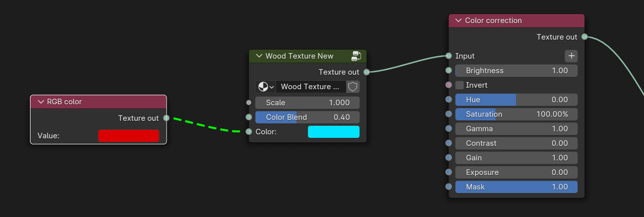Click the red Value color swatch
This screenshot has height=217, width=644.
(128, 136)
